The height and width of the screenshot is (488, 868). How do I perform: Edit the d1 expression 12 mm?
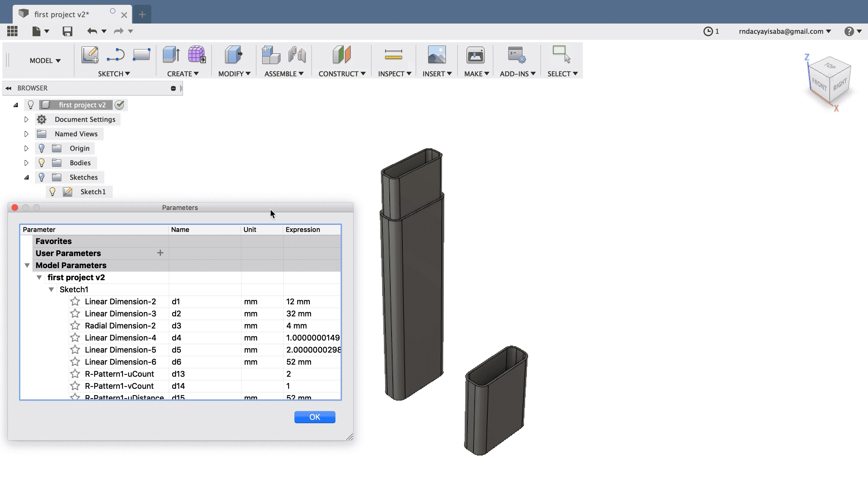point(312,302)
